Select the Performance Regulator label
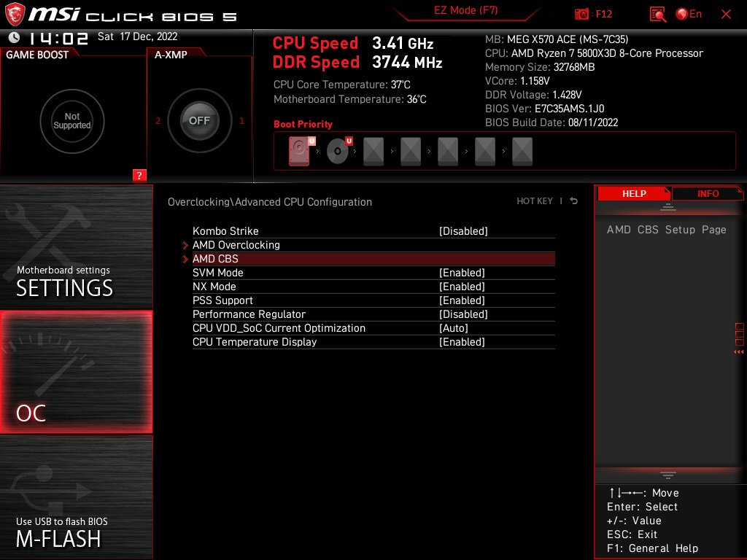The width and height of the screenshot is (747, 560). click(x=249, y=314)
